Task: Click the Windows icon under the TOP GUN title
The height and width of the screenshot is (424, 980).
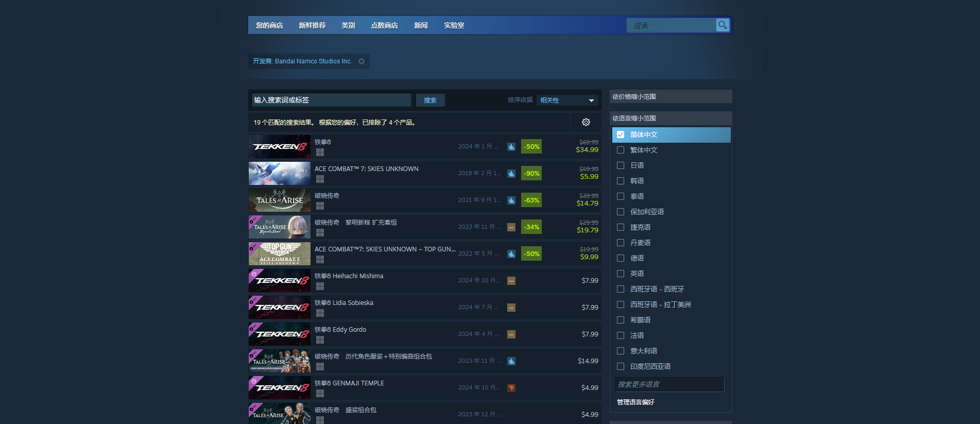Action: click(320, 260)
